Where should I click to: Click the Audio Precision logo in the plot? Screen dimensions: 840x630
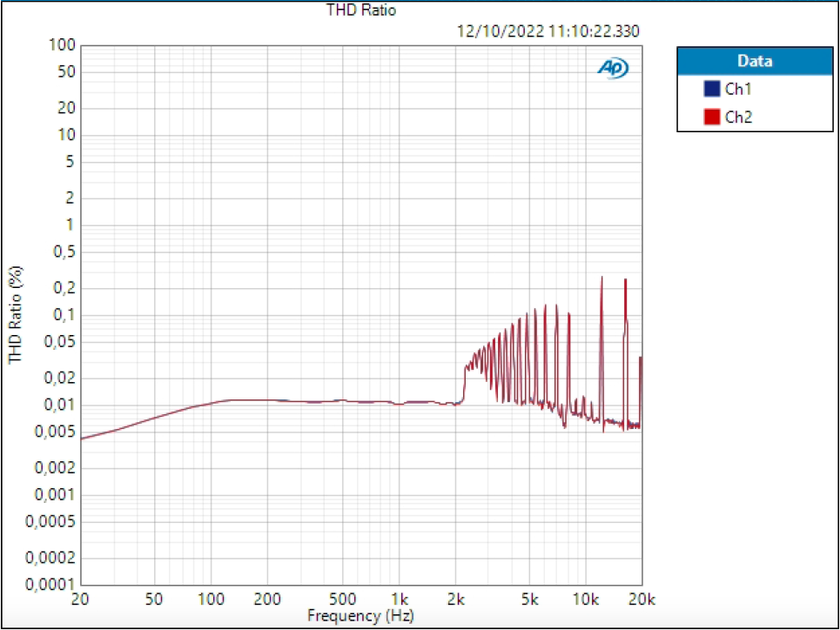613,67
